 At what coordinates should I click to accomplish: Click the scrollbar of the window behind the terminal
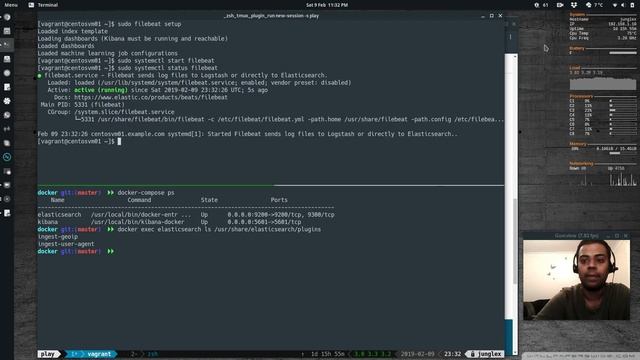(514, 204)
